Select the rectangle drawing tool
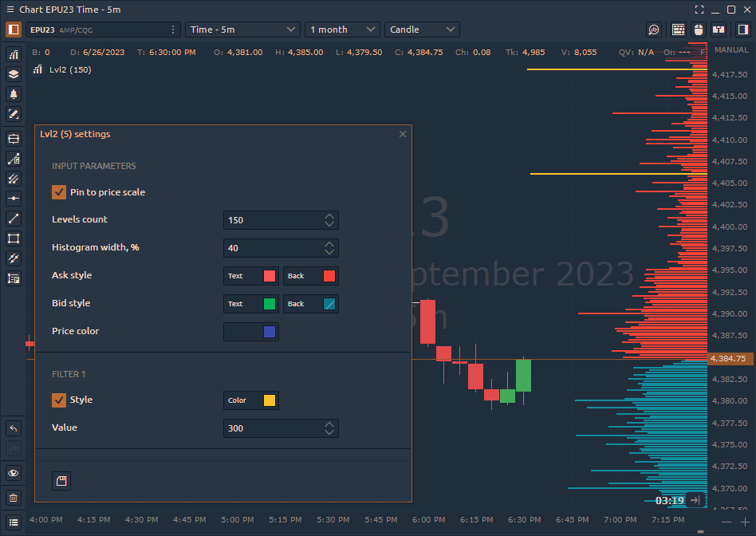Screen dimensions: 756x536 pos(13,238)
